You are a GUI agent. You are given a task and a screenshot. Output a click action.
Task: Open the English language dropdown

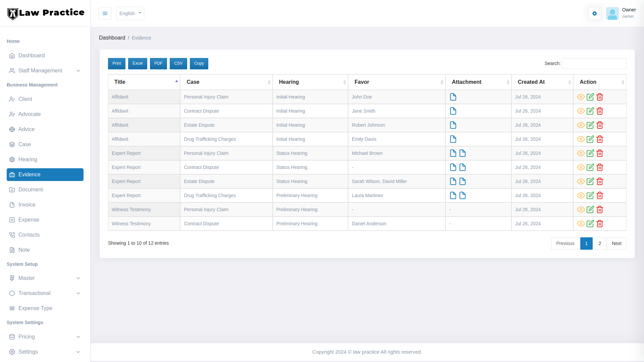[130, 13]
